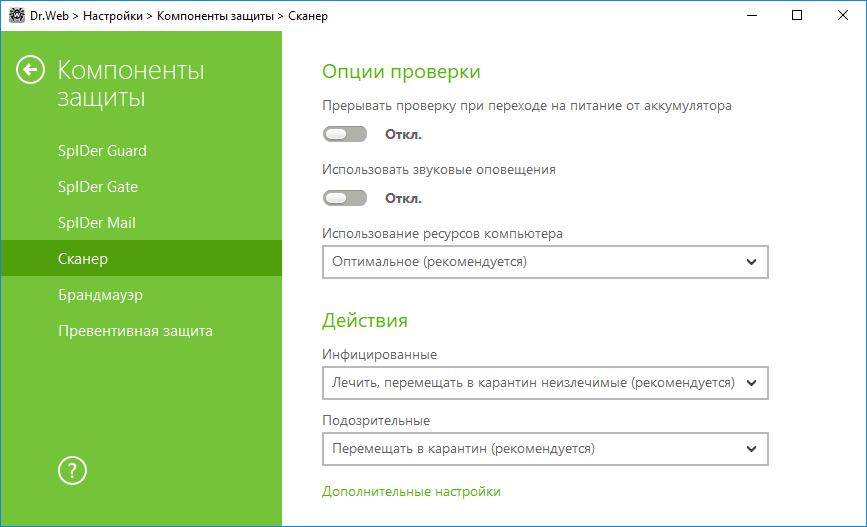Image resolution: width=867 pixels, height=527 pixels.
Task: Open Дополнительные настройки link
Action: 411,492
